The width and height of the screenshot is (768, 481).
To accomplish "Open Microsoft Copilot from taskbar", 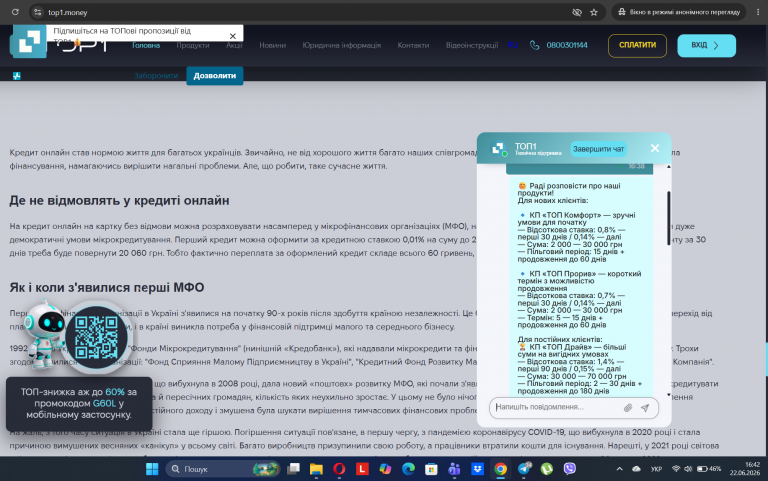I will click(x=385, y=469).
